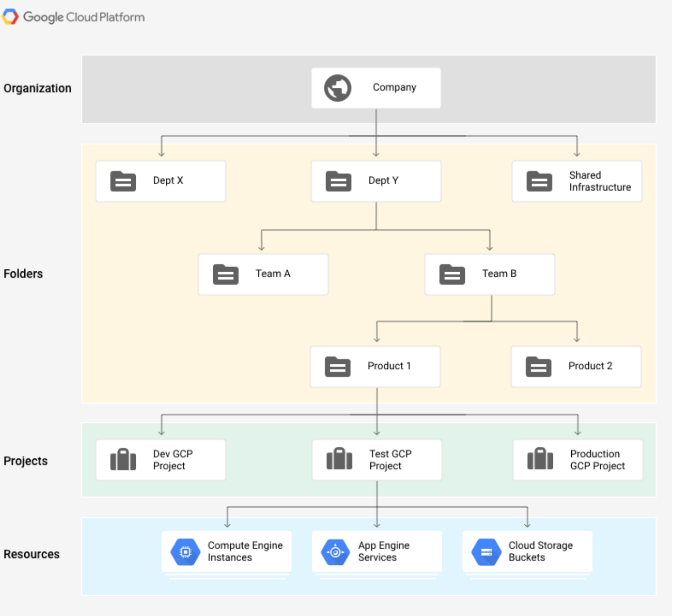690x616 pixels.
Task: Click the Team B label
Action: click(x=499, y=274)
